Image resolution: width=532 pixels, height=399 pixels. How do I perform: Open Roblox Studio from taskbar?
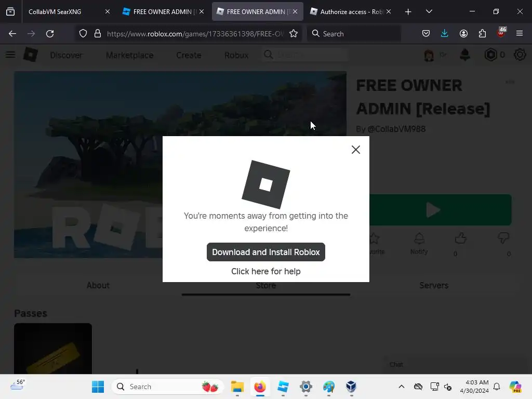(283, 387)
